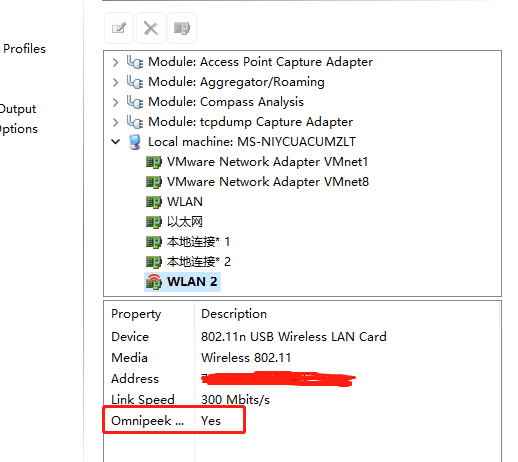
Task: Click Compass Analysis module plug icon
Action: click(x=135, y=102)
